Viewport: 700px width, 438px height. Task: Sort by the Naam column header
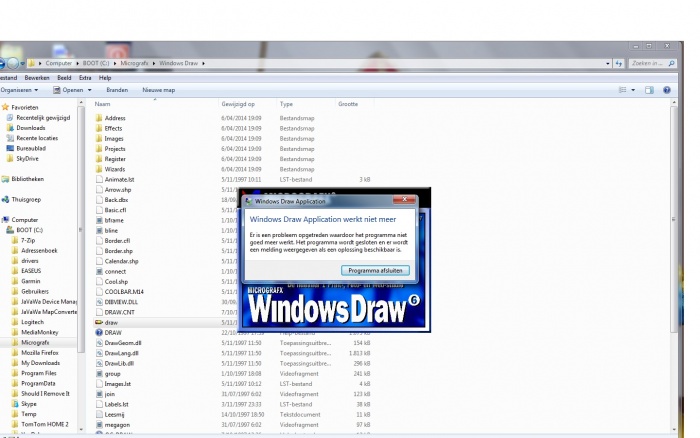(x=102, y=104)
